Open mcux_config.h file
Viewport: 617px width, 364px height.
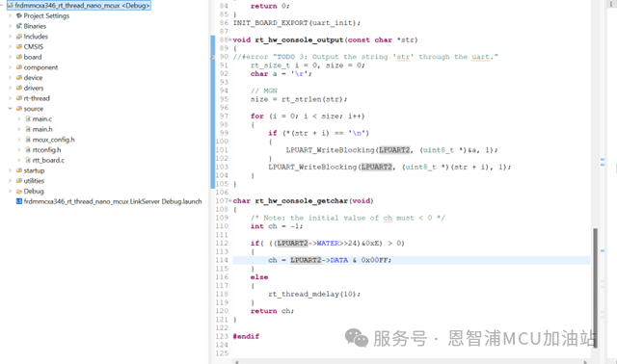54,140
